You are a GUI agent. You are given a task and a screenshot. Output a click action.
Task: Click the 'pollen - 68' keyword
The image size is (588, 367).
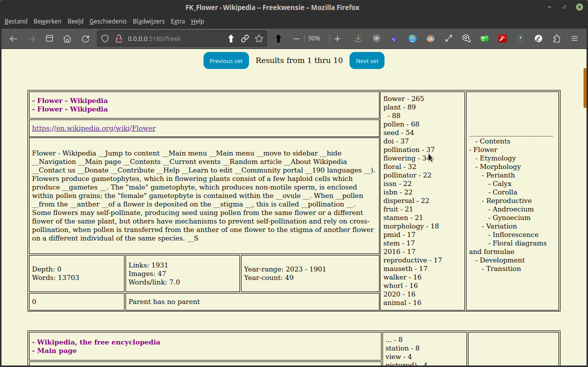click(401, 124)
